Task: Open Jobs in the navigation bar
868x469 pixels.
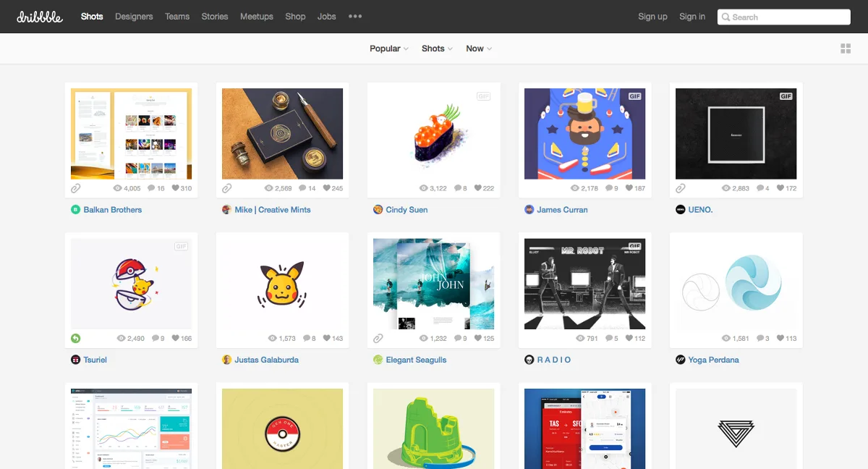Action: pyautogui.click(x=327, y=16)
